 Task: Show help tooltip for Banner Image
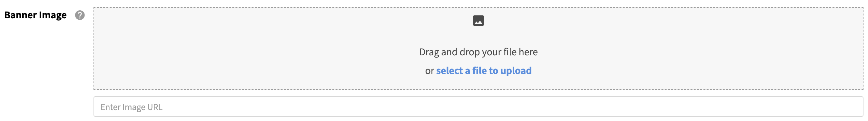tap(80, 15)
